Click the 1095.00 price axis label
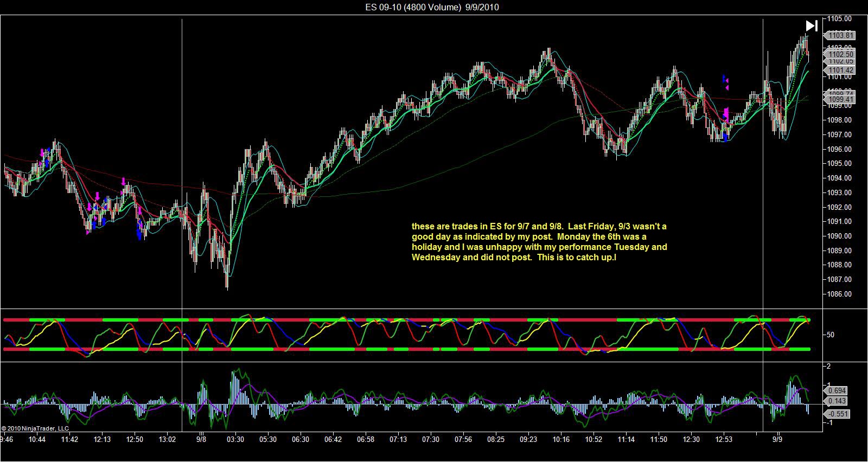 pyautogui.click(x=840, y=164)
